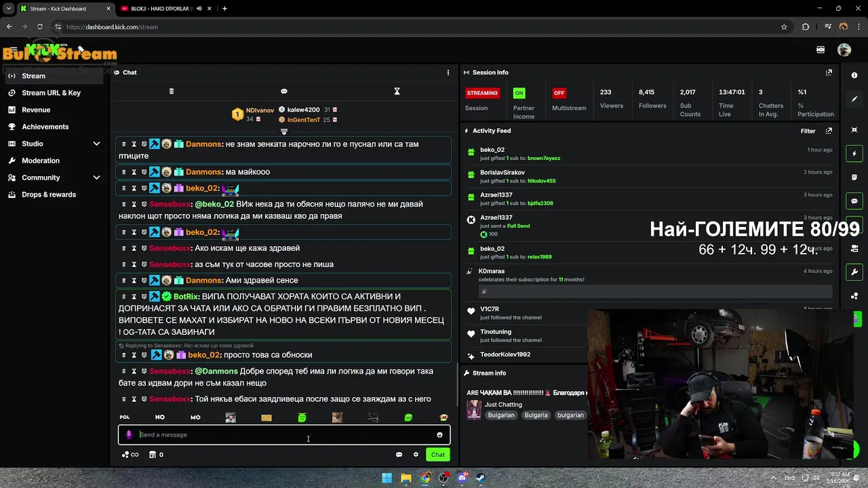
Task: Pick the green horned blob emote
Action: (x=302, y=418)
